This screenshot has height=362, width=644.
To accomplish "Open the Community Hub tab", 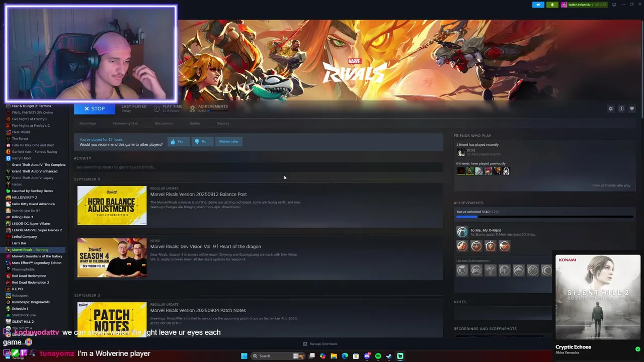I will [x=125, y=123].
